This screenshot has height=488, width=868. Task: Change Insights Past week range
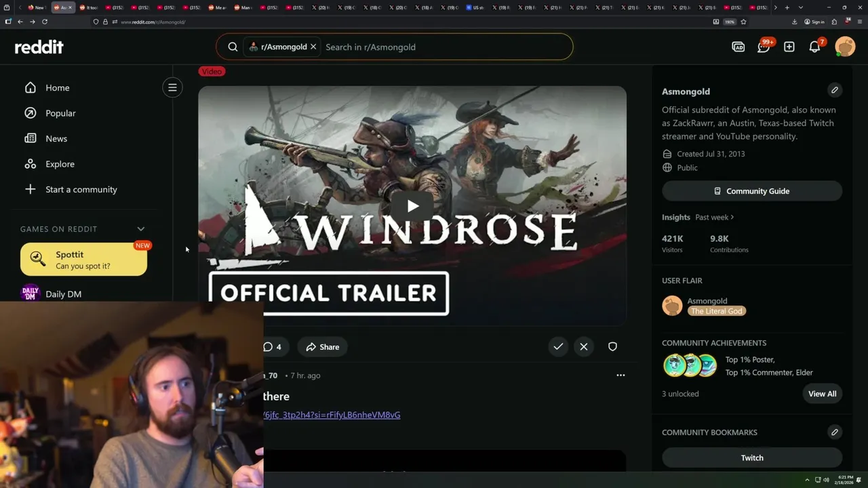tap(714, 217)
